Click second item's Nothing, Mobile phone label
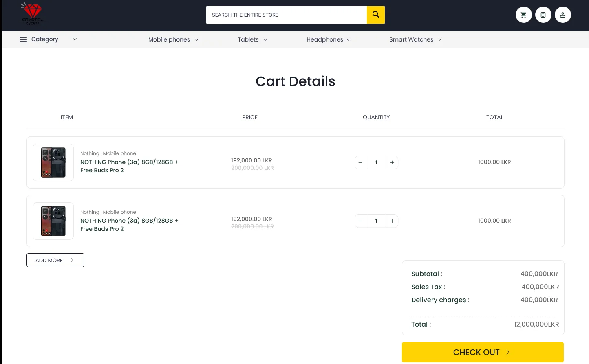589x364 pixels. [108, 212]
